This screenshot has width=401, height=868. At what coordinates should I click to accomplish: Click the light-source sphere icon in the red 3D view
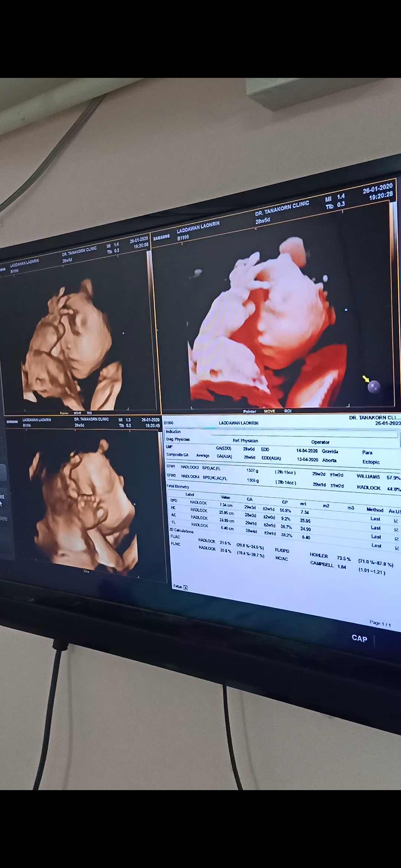[374, 387]
